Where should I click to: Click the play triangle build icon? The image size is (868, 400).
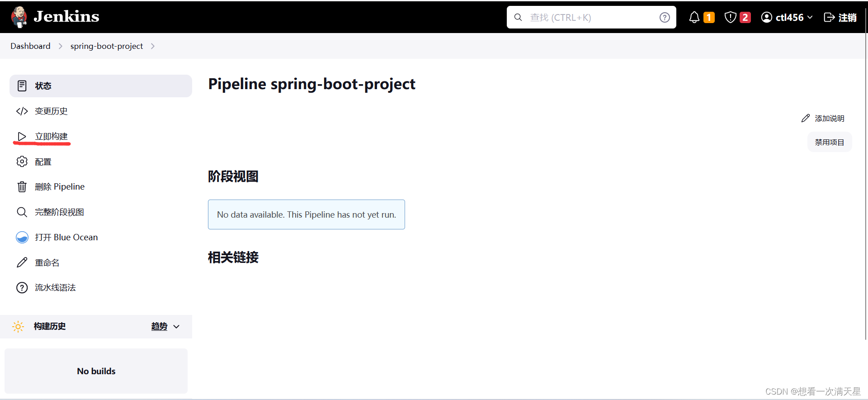[x=22, y=136]
